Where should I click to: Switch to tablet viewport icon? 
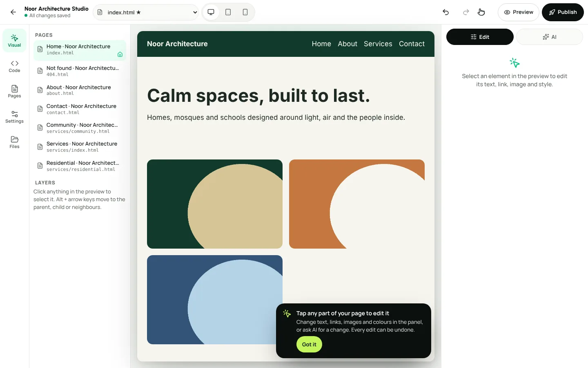[x=228, y=12]
